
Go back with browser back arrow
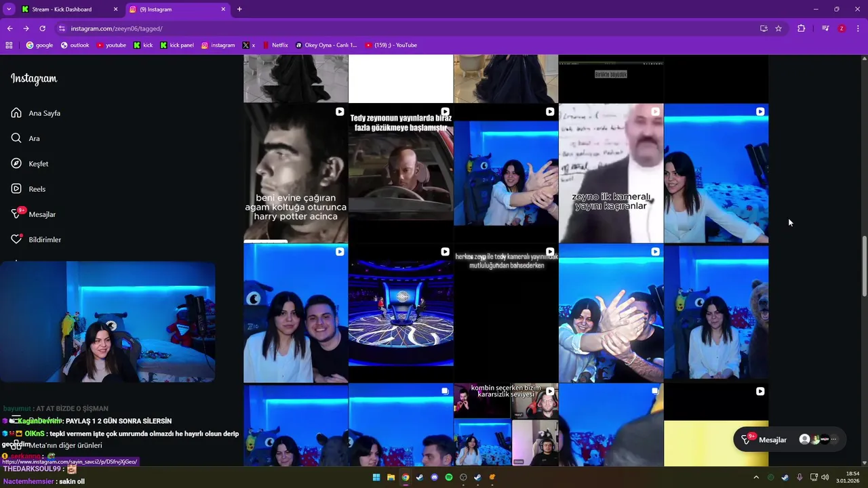[x=9, y=28]
